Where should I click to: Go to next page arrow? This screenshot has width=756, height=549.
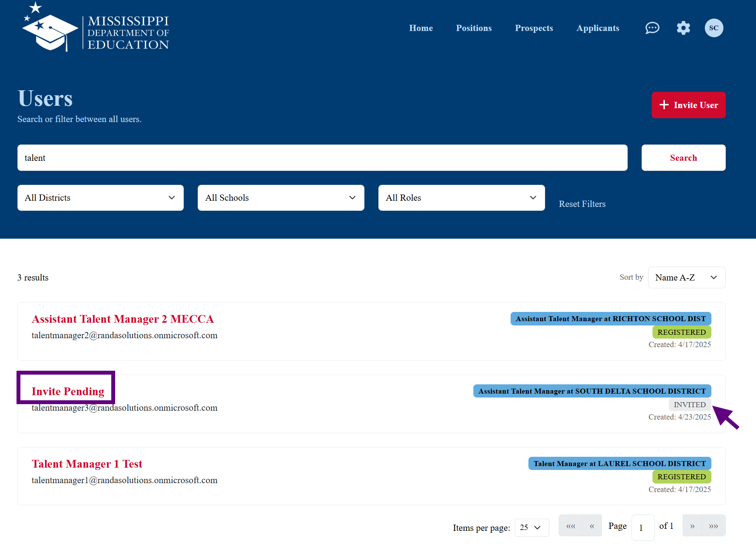point(692,526)
